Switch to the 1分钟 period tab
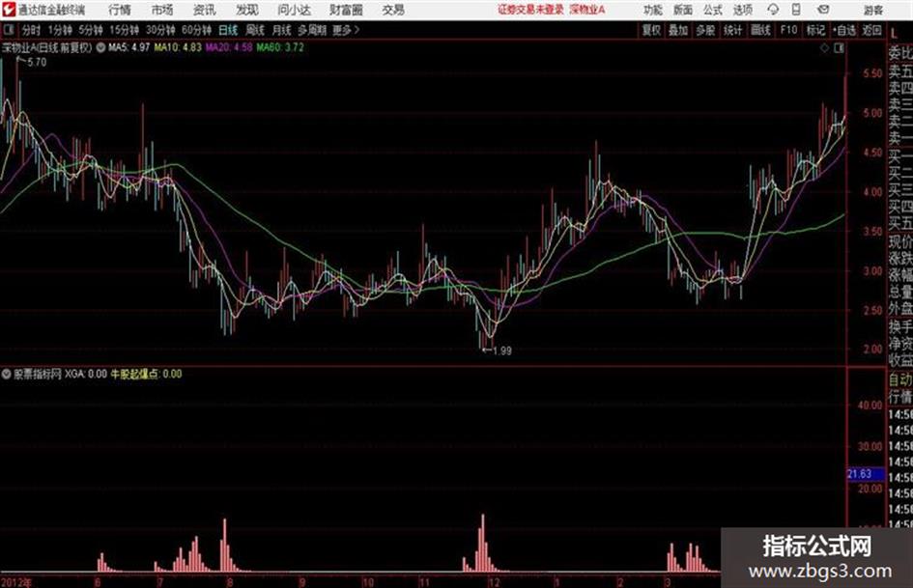 click(x=60, y=30)
